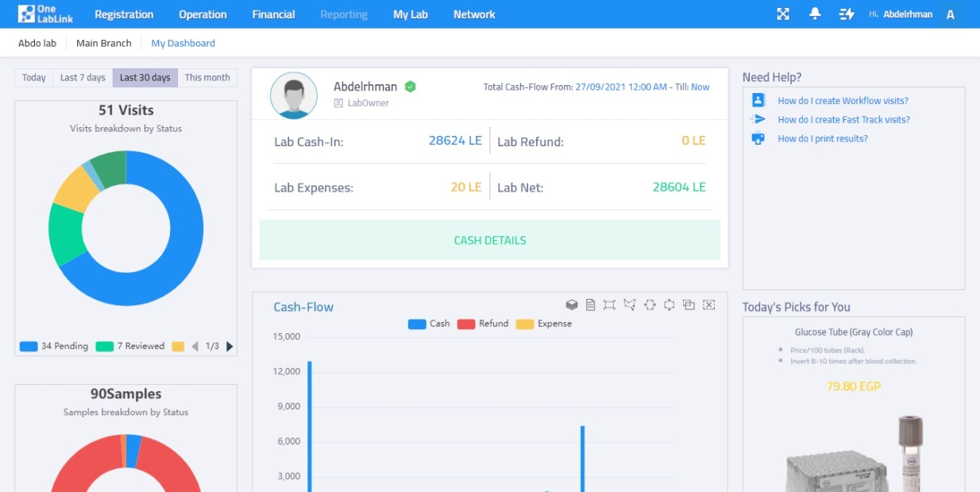Open the Registration menu
980x492 pixels.
[x=124, y=14]
